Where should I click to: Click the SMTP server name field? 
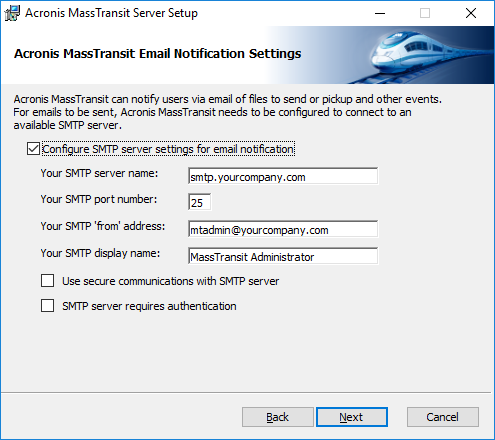[283, 176]
